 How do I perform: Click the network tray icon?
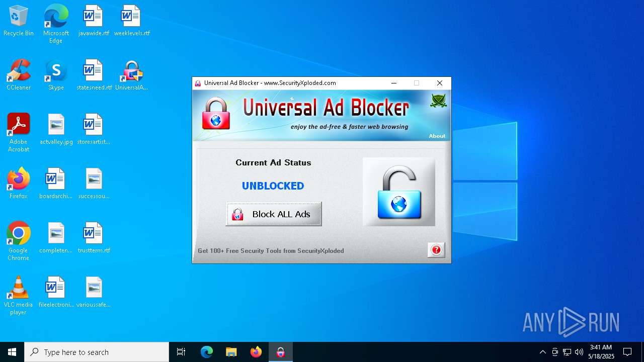(567, 352)
